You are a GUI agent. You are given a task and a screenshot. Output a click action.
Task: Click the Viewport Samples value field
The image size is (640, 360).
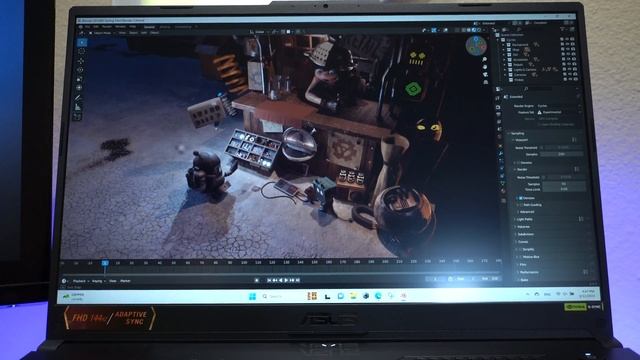[x=561, y=154]
